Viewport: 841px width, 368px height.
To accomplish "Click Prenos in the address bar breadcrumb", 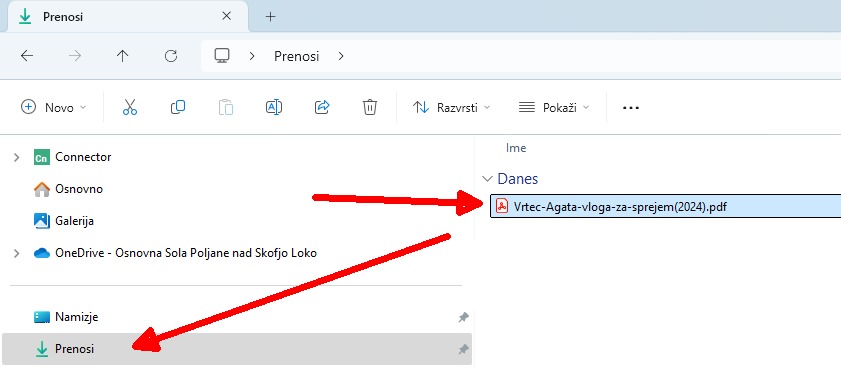I will pyautogui.click(x=297, y=56).
